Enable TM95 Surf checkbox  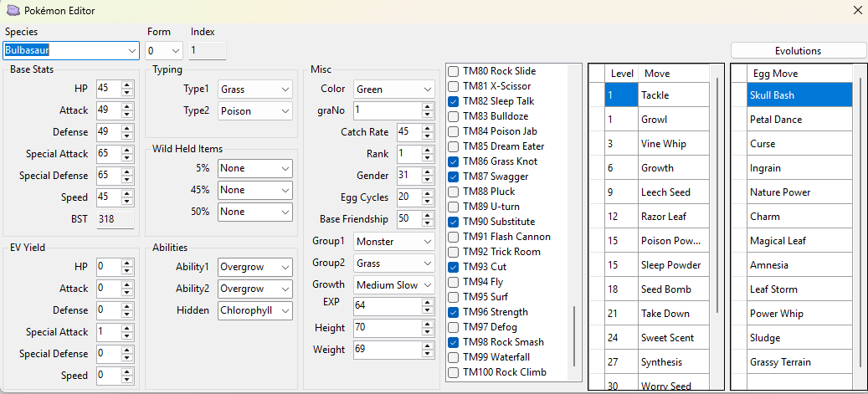click(453, 297)
